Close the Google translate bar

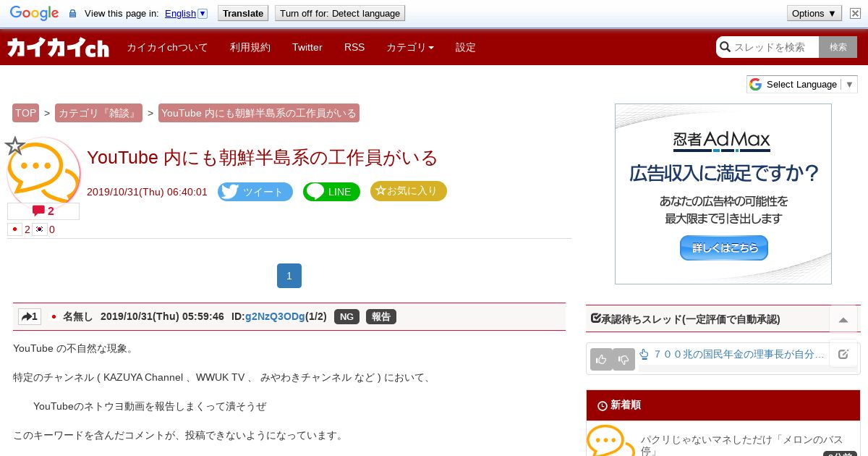tap(854, 13)
